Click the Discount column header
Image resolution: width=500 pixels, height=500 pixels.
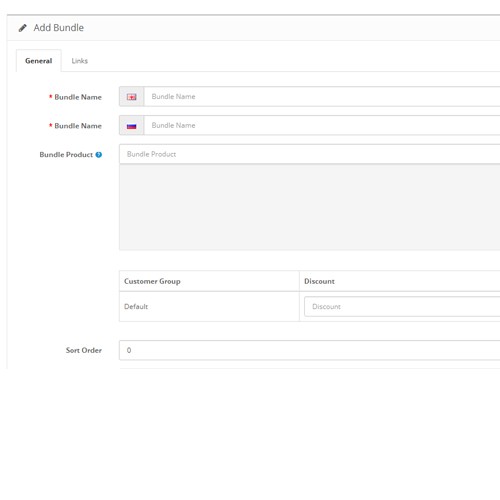point(319,281)
